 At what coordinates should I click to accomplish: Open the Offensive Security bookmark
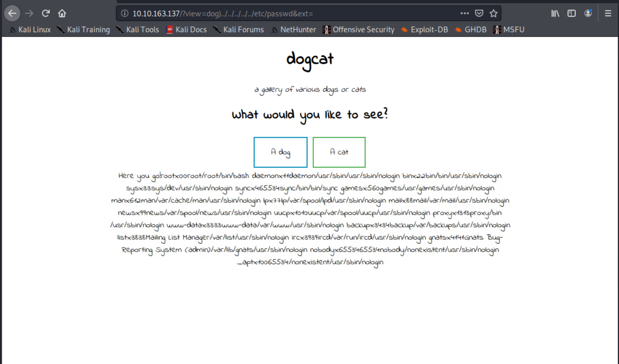click(359, 30)
